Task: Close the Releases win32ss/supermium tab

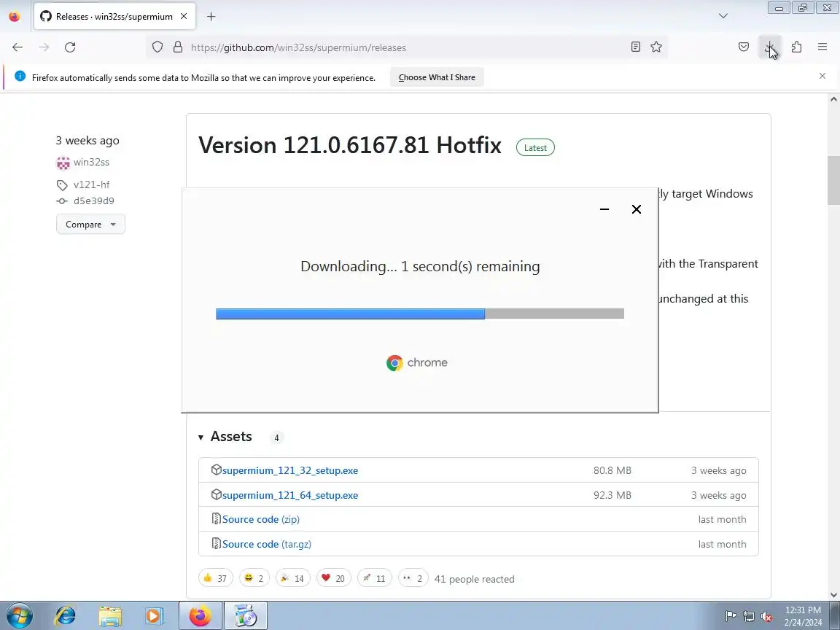Action: 184,16
